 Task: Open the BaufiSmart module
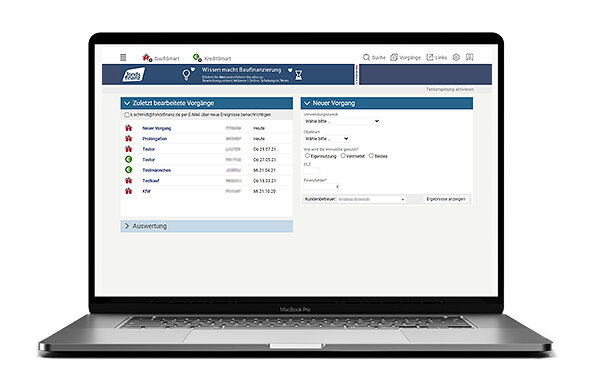coord(161,58)
